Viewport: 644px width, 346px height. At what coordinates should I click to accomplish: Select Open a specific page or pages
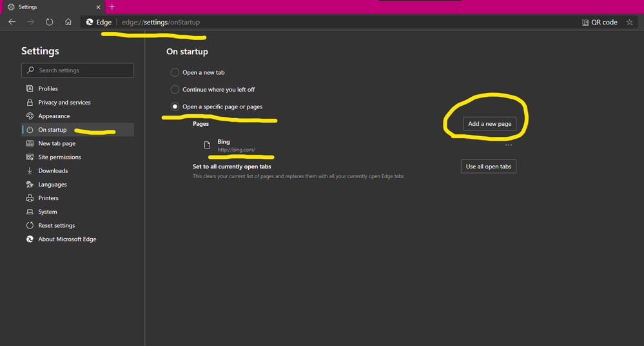tap(175, 107)
